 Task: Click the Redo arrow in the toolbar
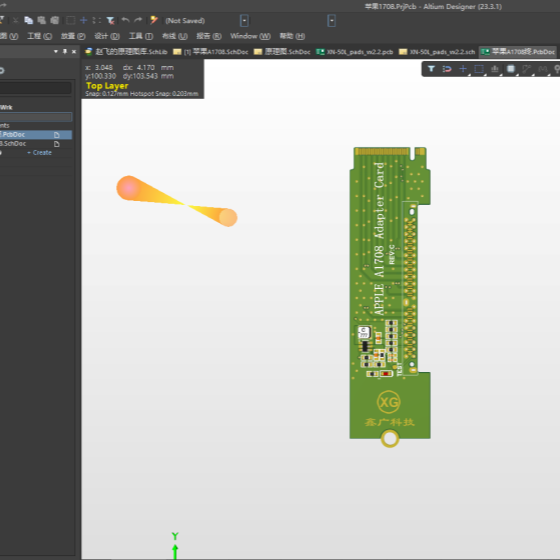138,20
